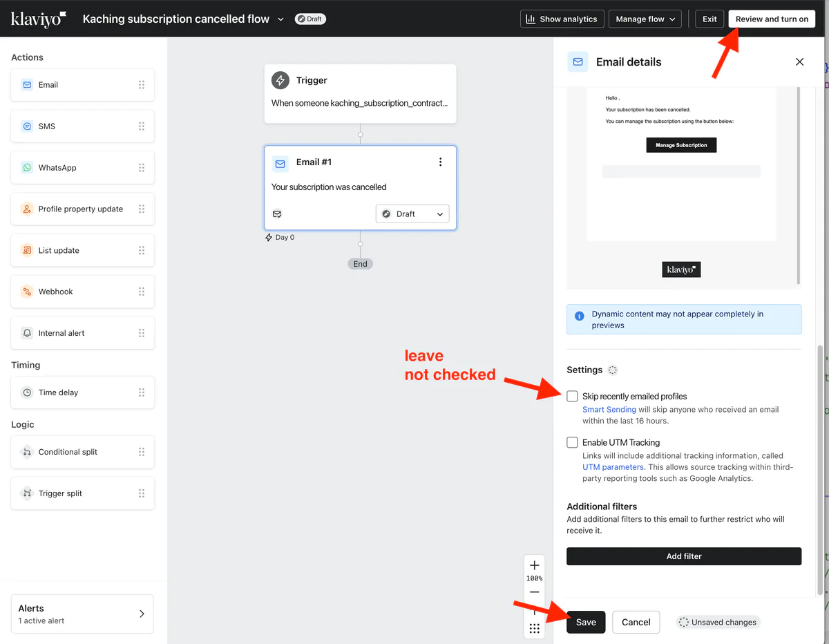Open the Email #1 three-dot menu
Viewport: 829px width, 644px height.
(441, 162)
